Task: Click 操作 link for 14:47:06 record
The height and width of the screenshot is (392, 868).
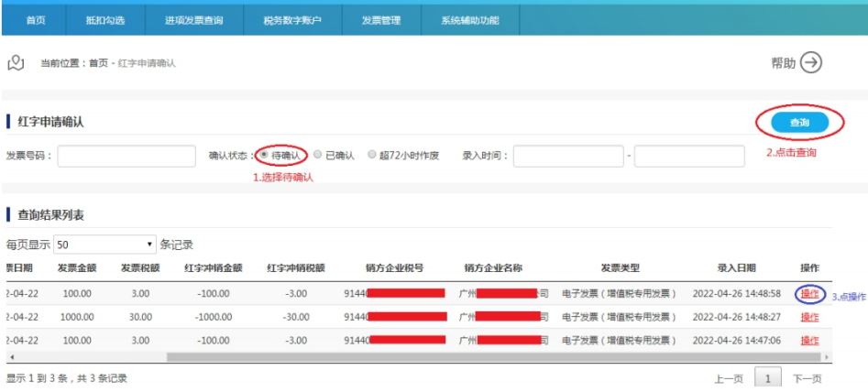Action: (x=809, y=341)
